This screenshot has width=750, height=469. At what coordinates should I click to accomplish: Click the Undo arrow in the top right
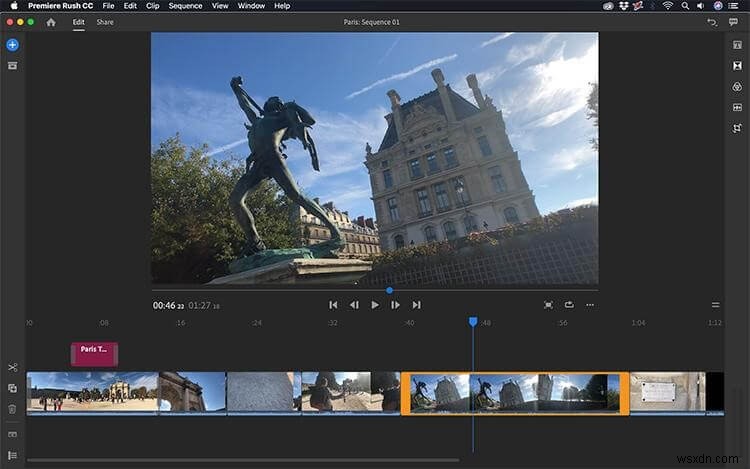tap(712, 22)
